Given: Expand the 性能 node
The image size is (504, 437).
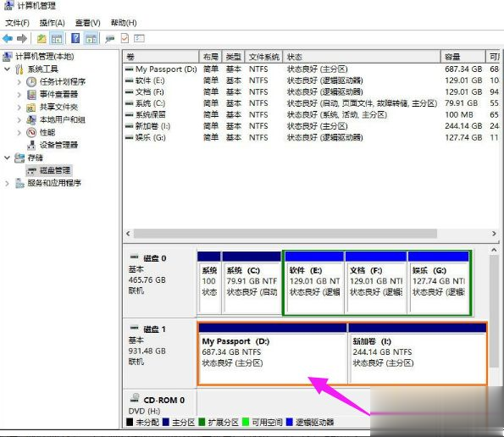Looking at the screenshot, I should tap(19, 132).
